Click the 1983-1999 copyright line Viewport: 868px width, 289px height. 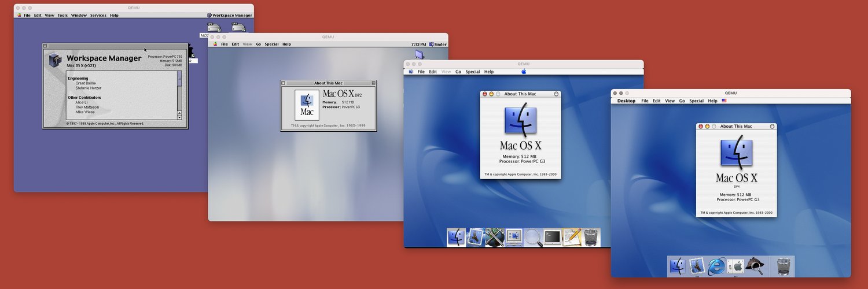coord(328,125)
